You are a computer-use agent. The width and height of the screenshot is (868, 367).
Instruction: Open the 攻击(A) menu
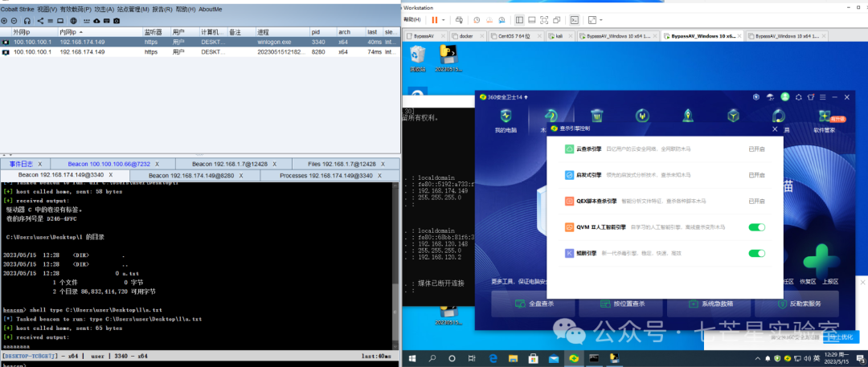coord(104,10)
